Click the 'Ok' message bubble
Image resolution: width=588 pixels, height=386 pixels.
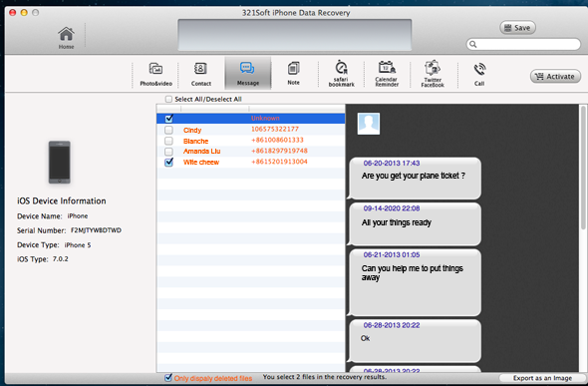click(415, 340)
